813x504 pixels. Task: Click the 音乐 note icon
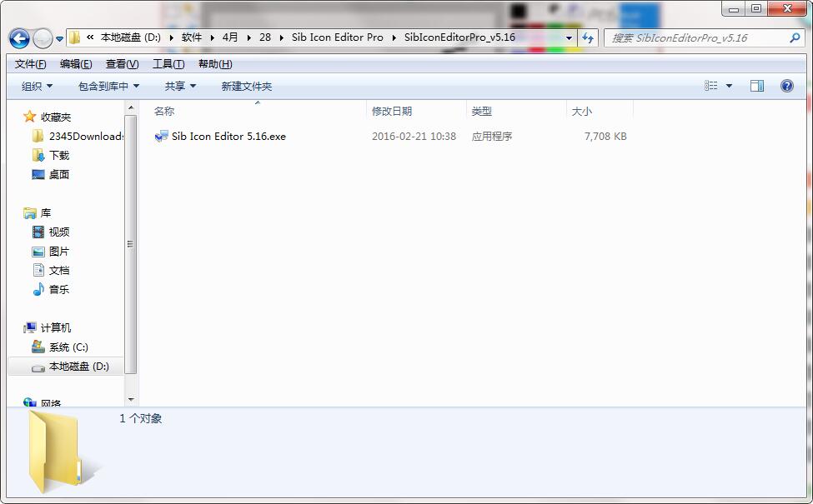pyautogui.click(x=38, y=290)
